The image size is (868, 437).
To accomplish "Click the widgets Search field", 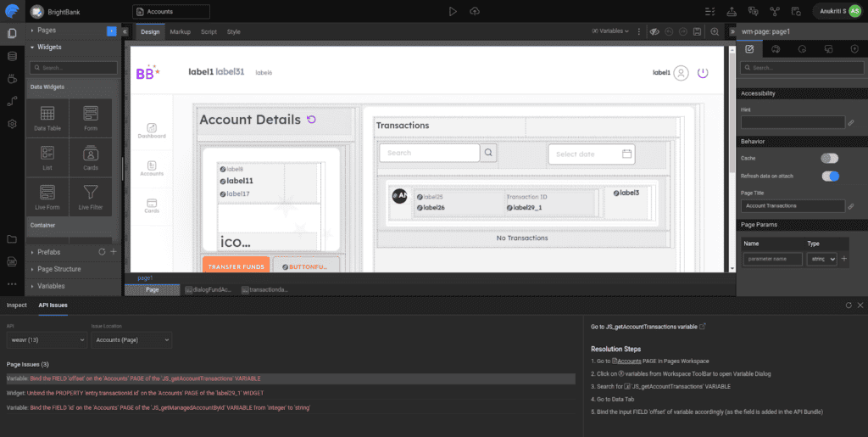I will click(74, 68).
